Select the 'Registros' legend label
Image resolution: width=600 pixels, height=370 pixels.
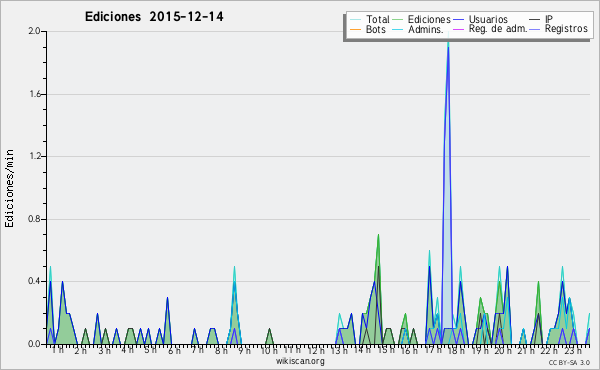[x=566, y=29]
